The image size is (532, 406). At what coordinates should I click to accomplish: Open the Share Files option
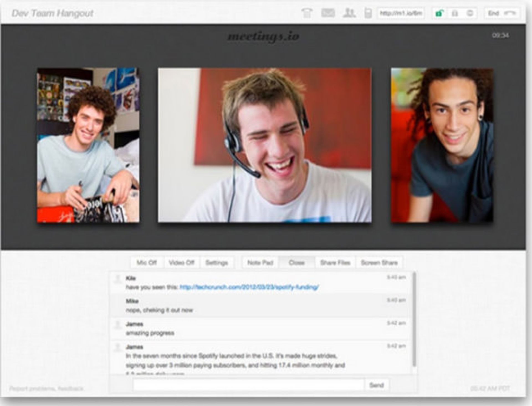click(x=335, y=262)
